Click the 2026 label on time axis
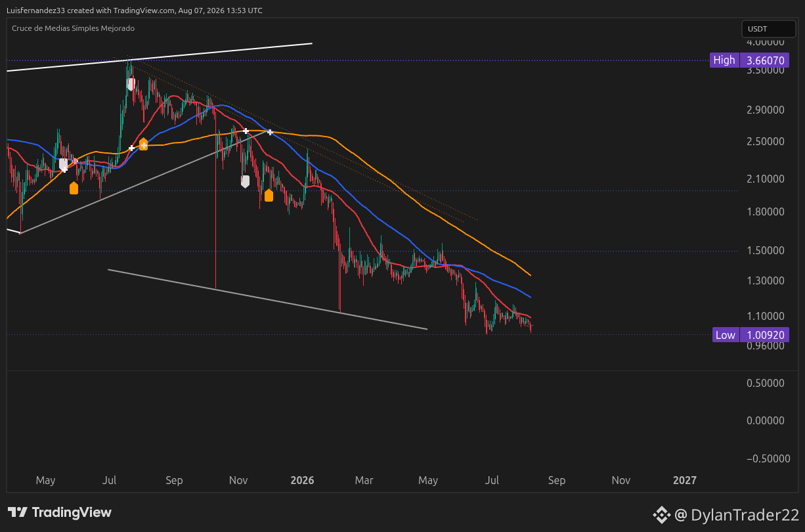 click(302, 480)
